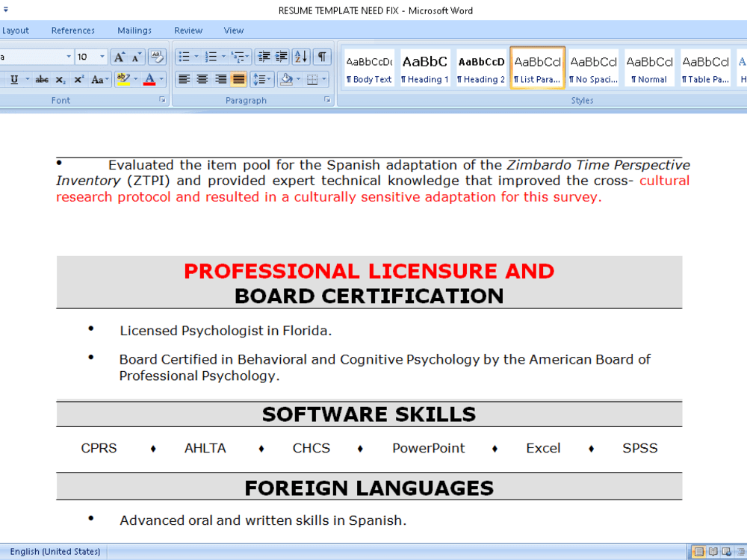Apply bottom border to paragraph

coord(312,80)
